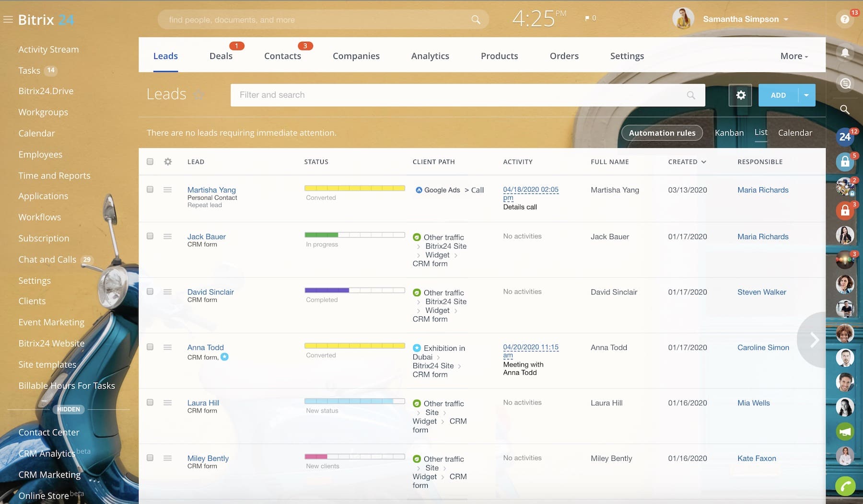Mark the Leads page as favorite
863x504 pixels.
click(x=198, y=95)
